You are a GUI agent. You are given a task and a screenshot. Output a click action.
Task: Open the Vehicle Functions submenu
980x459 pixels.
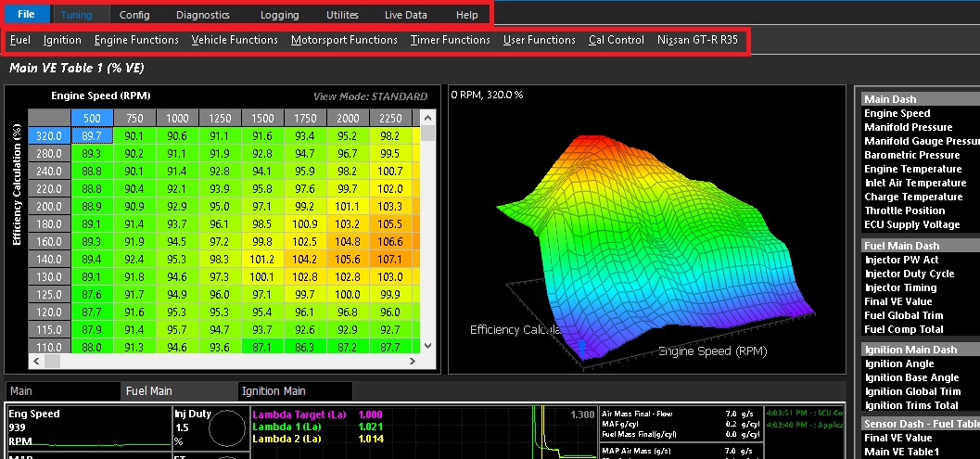(235, 40)
